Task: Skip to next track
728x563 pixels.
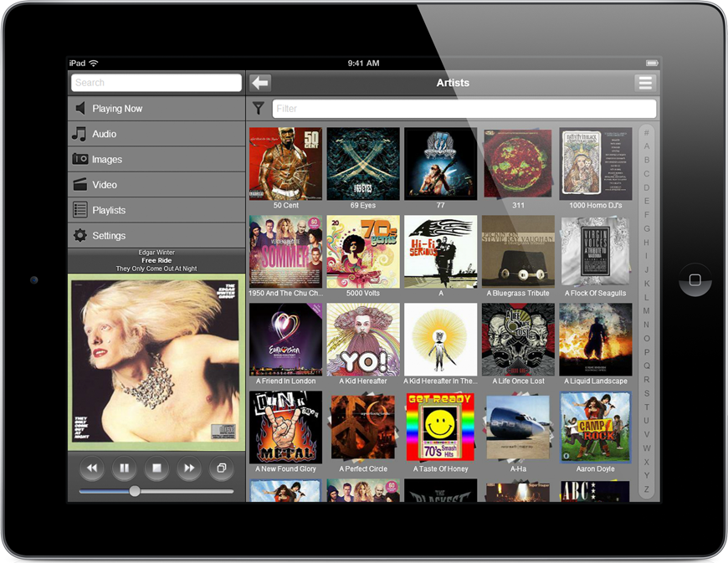Action: 189,468
